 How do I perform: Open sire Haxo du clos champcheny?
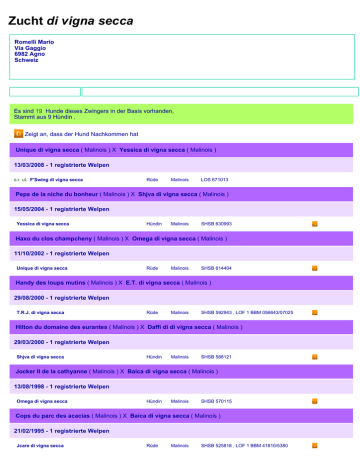pyautogui.click(x=54, y=239)
